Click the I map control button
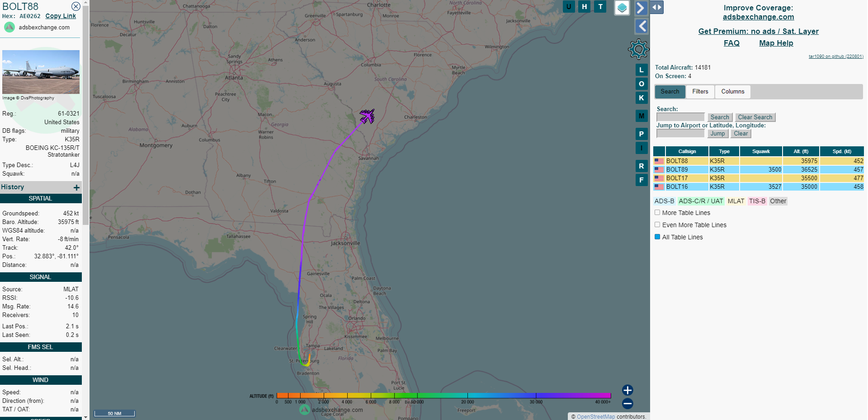This screenshot has width=868, height=420. 642,148
